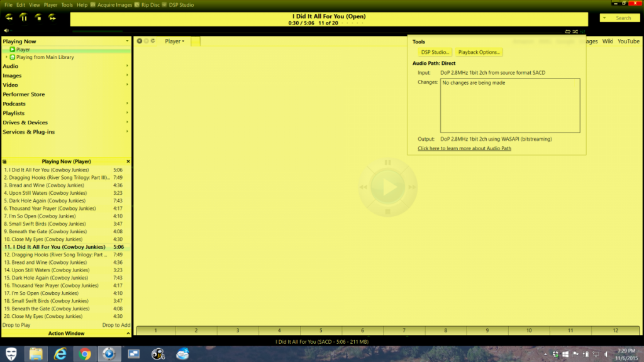
Task: Open the search options dropdown arrow
Action: [604, 18]
